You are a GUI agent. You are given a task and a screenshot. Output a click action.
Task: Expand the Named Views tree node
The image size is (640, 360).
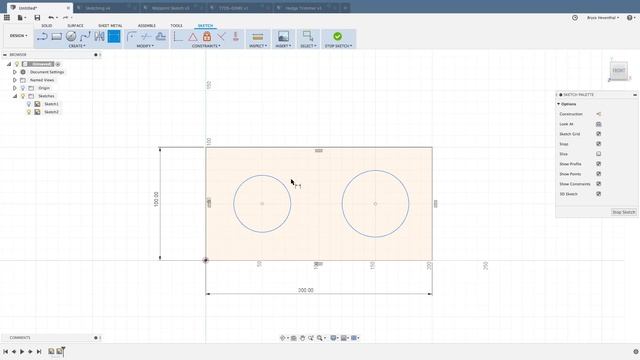(x=15, y=80)
